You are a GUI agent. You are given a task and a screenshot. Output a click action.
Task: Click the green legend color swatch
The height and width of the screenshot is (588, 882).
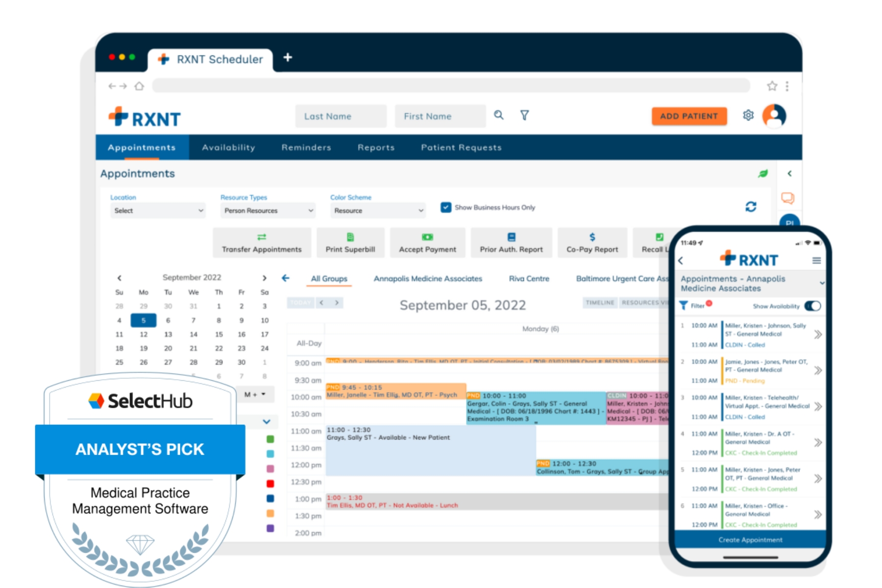(270, 439)
